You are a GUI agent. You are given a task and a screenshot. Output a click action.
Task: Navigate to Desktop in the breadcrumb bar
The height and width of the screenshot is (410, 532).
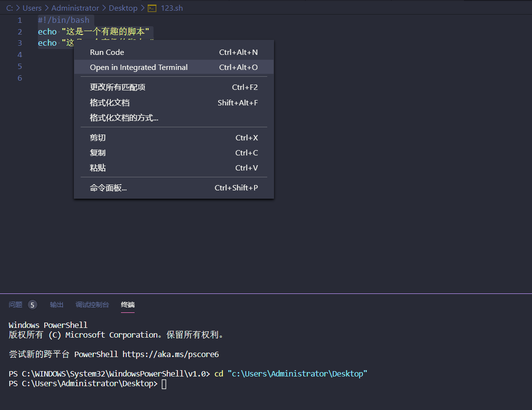[123, 8]
